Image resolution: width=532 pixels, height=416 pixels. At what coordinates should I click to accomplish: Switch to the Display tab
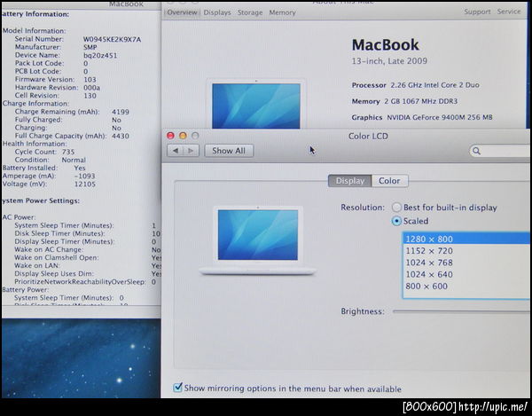(350, 181)
